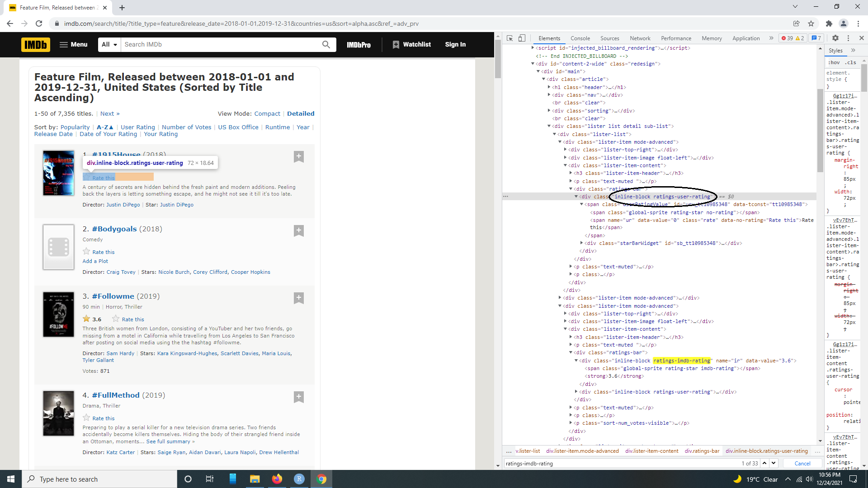Open the IMDb hamburger Menu
868x488 pixels.
73,44
